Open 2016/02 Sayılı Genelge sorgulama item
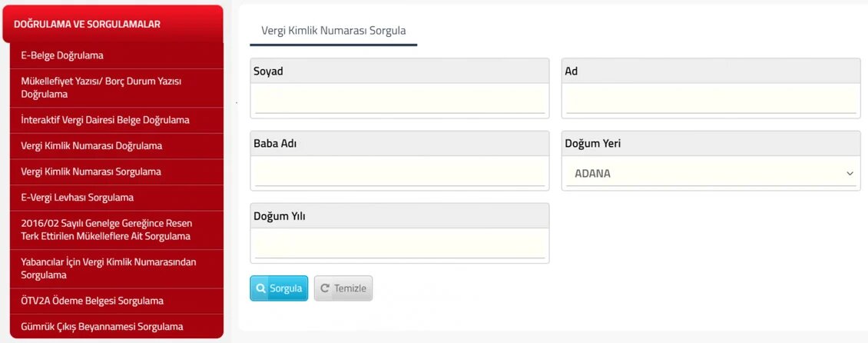868x343 pixels. 106,229
